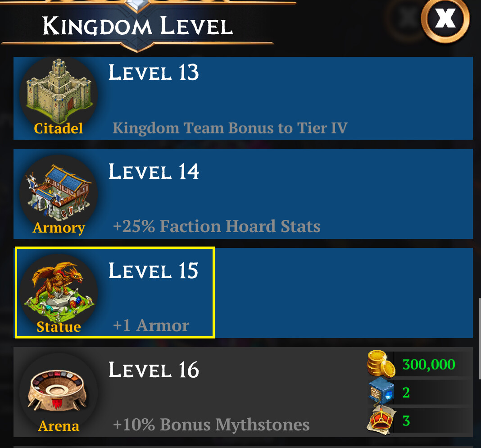Select the Level 15 heading
The height and width of the screenshot is (448, 481).
(x=154, y=271)
